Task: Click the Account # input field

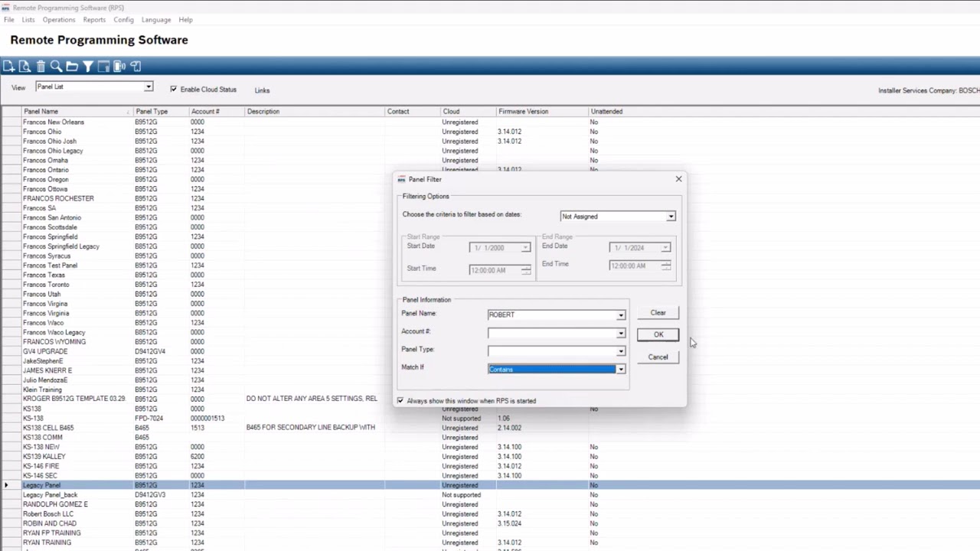Action: [552, 334]
